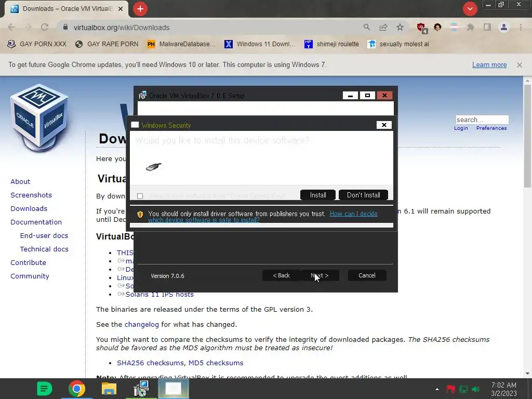Click the VirtualBox installer taskbar icon
Screen dimensions: 532x399
point(141,389)
